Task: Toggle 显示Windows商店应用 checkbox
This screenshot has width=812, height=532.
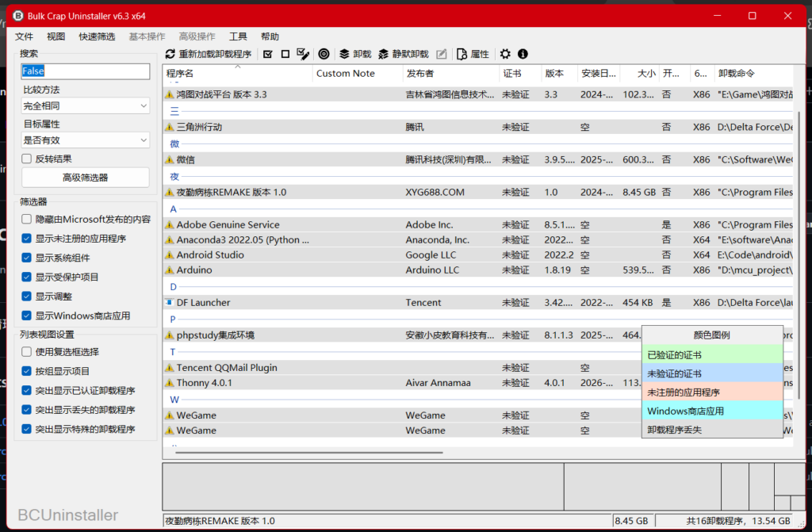Action: coord(26,315)
